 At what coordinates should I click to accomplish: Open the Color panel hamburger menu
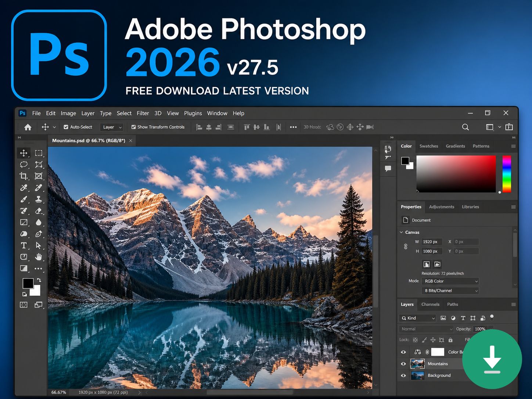tap(513, 146)
